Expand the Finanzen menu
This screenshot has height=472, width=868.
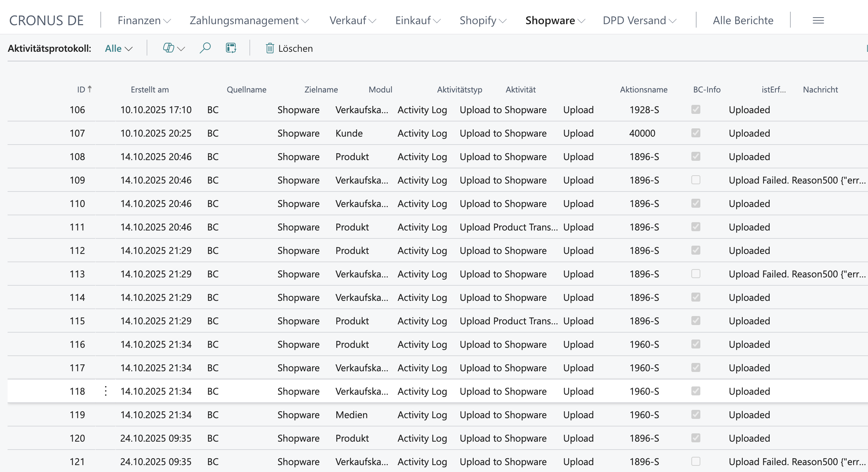(x=144, y=20)
